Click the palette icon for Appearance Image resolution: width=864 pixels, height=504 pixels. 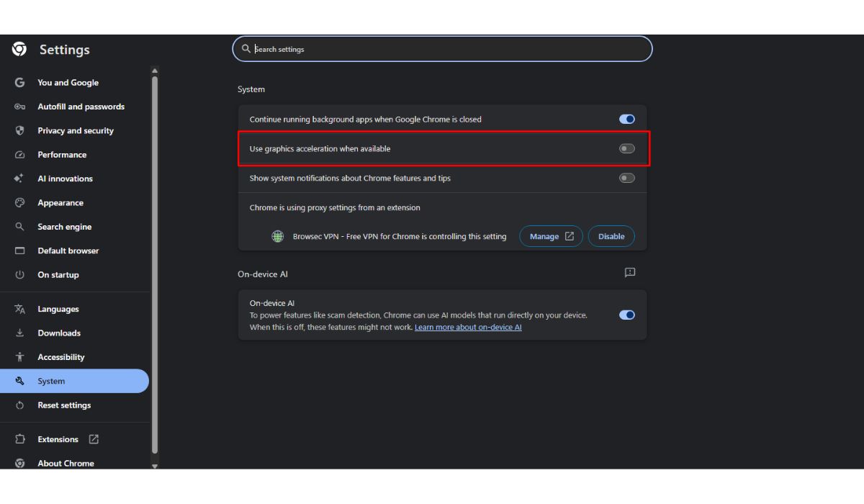(19, 203)
